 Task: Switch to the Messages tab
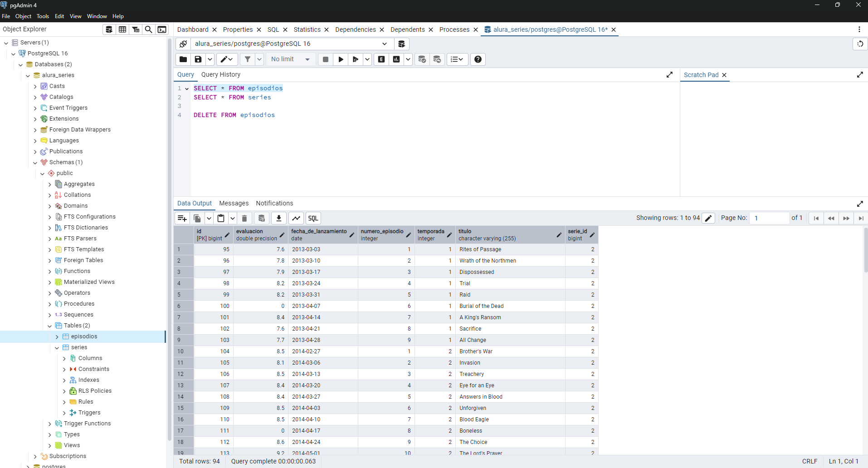coord(234,204)
